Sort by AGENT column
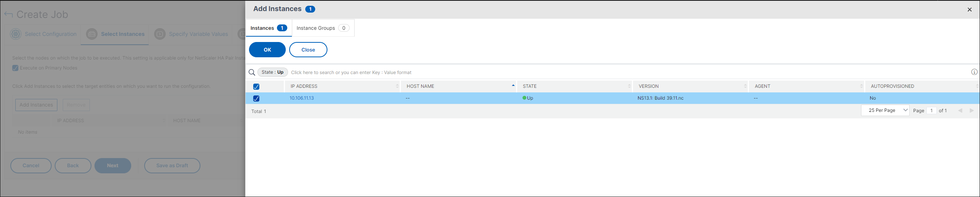This screenshot has height=197, width=980. pyautogui.click(x=807, y=86)
